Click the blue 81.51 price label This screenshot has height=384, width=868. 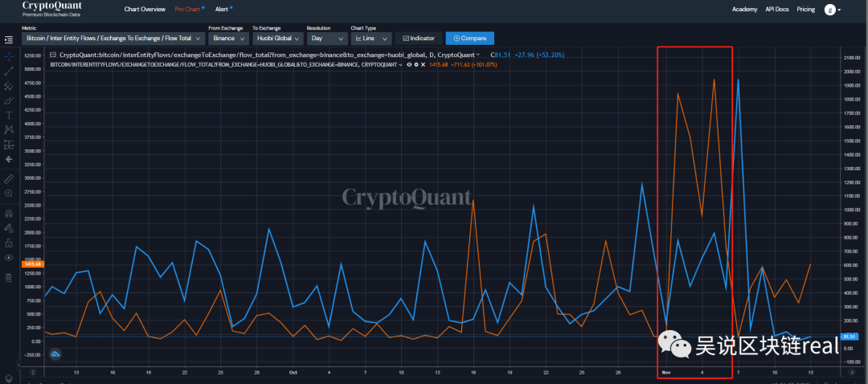(848, 337)
